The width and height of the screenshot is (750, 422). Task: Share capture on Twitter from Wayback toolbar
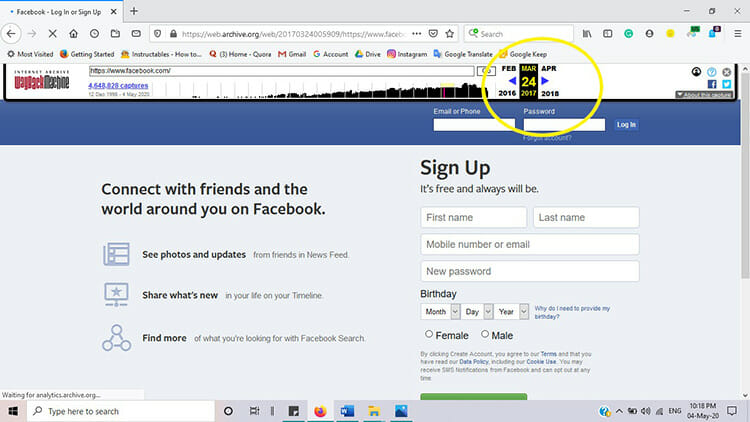(x=727, y=84)
